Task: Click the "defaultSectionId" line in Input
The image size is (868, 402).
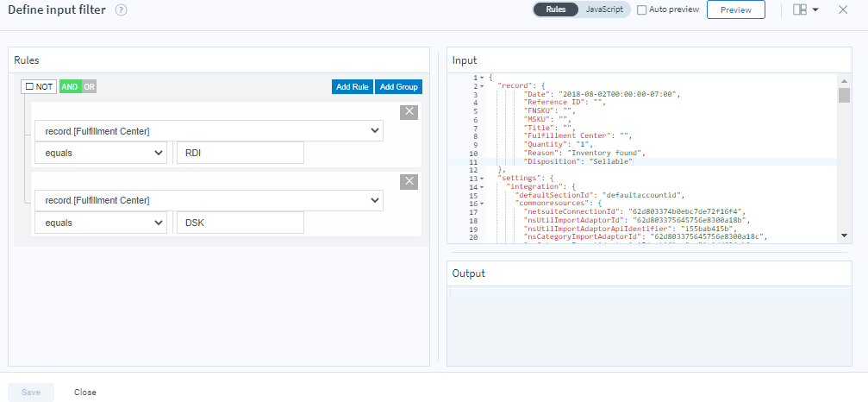Action: tap(600, 196)
